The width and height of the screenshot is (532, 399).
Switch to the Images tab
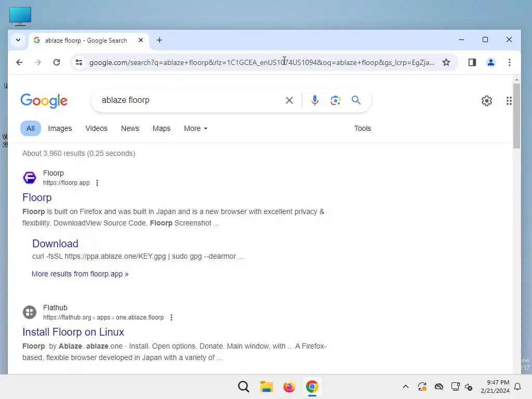pos(60,129)
